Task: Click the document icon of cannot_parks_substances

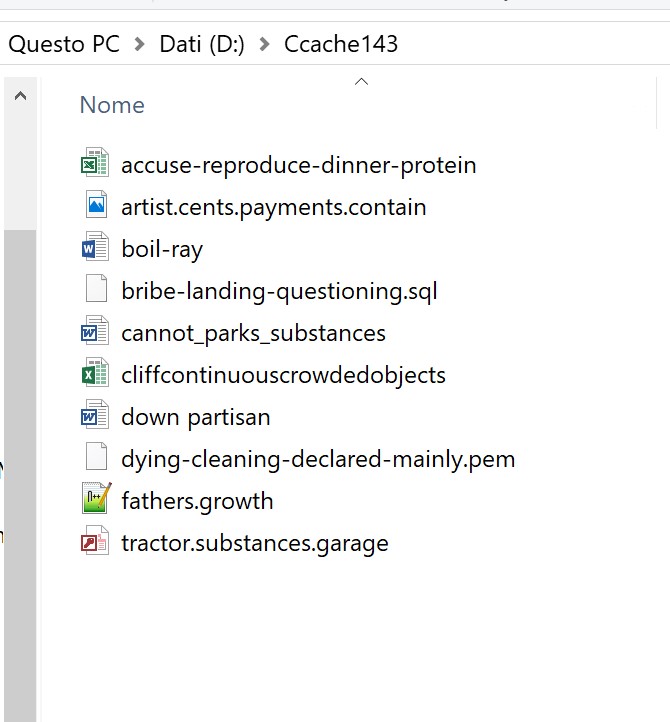Action: click(95, 333)
